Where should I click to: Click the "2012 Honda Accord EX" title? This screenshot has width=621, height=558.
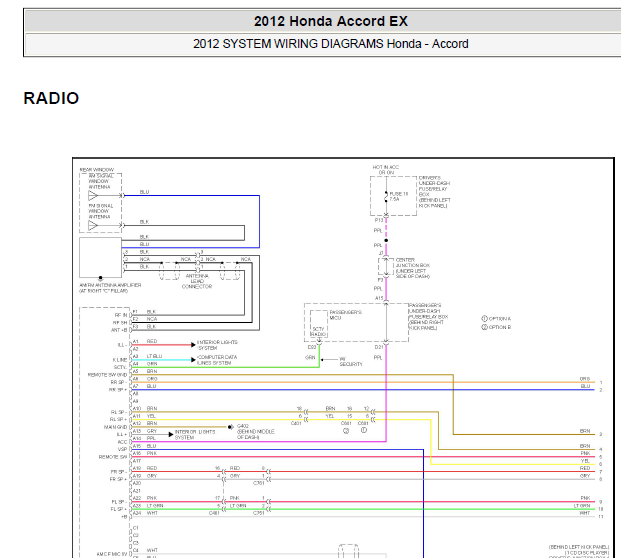pyautogui.click(x=331, y=21)
